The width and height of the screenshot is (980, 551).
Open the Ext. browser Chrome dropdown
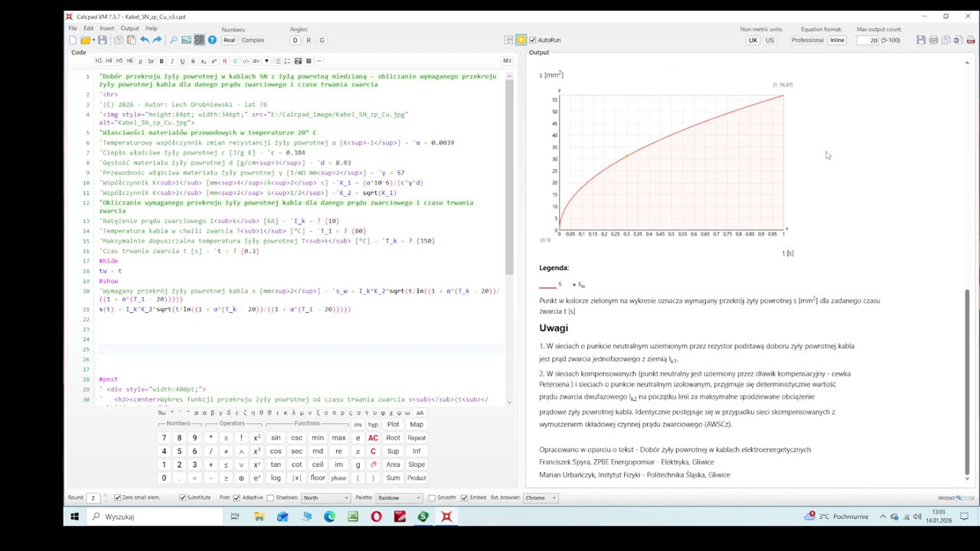(541, 497)
